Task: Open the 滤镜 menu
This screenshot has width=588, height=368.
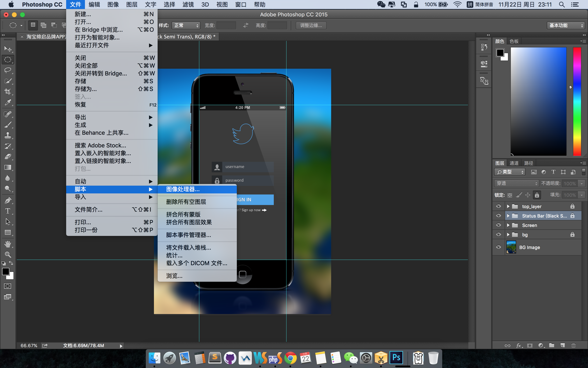Action: click(188, 4)
